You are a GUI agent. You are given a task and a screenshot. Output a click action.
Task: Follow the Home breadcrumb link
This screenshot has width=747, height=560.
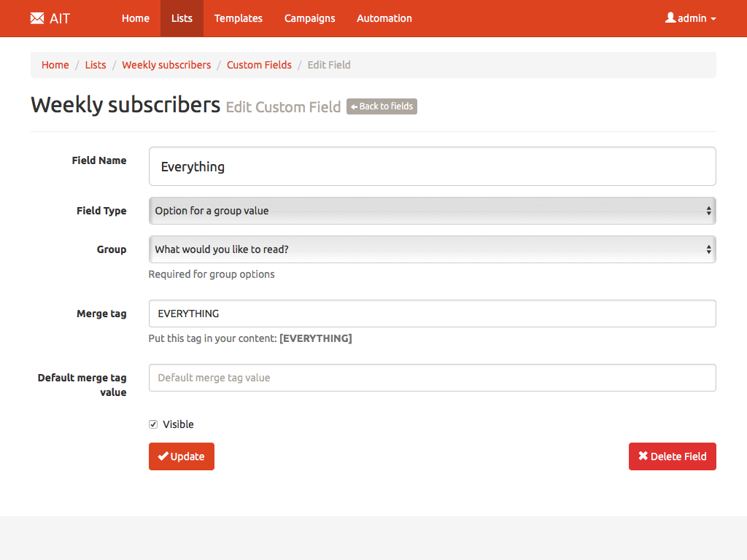pyautogui.click(x=55, y=65)
